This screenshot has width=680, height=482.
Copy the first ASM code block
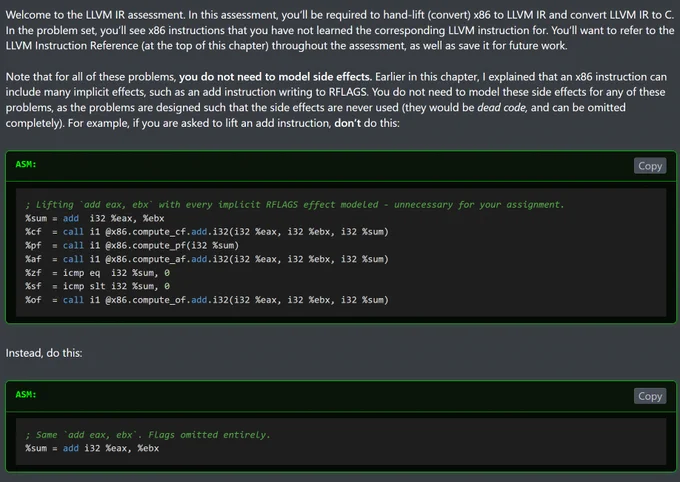(650, 166)
